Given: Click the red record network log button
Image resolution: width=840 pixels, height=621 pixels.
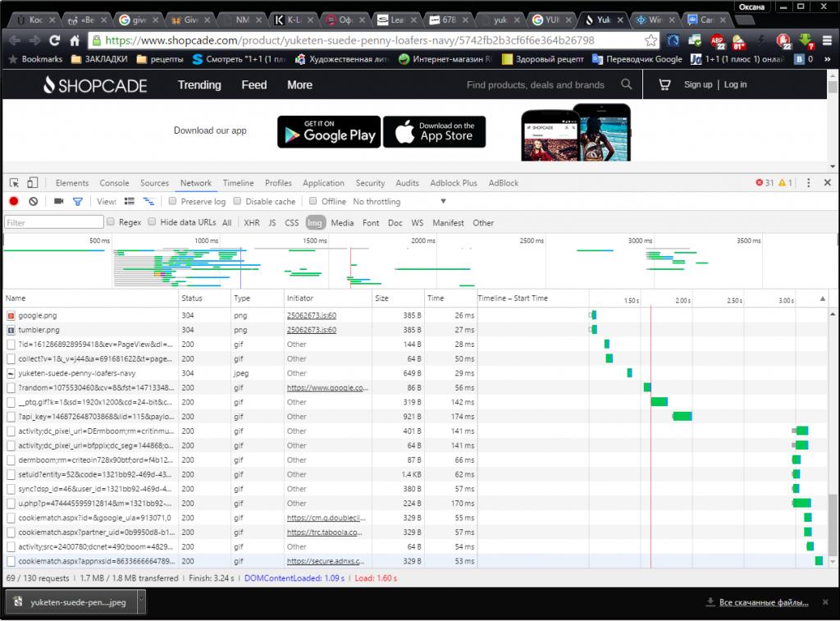Looking at the screenshot, I should pyautogui.click(x=14, y=201).
